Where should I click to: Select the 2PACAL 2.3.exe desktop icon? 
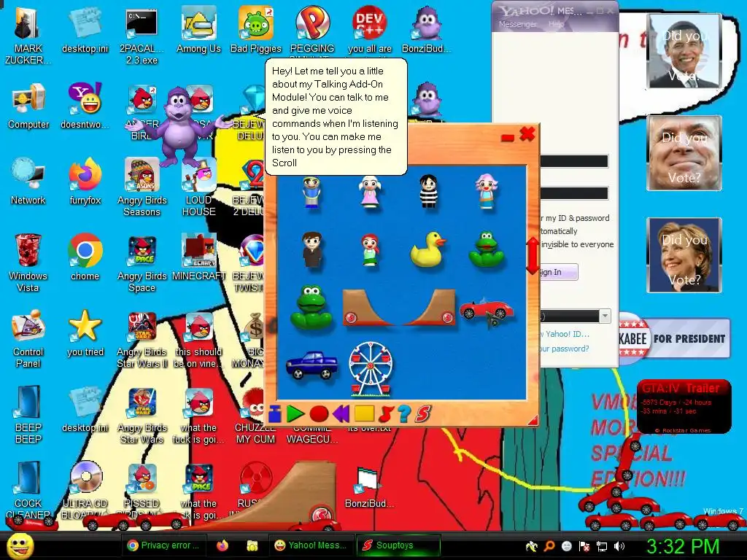[x=142, y=36]
